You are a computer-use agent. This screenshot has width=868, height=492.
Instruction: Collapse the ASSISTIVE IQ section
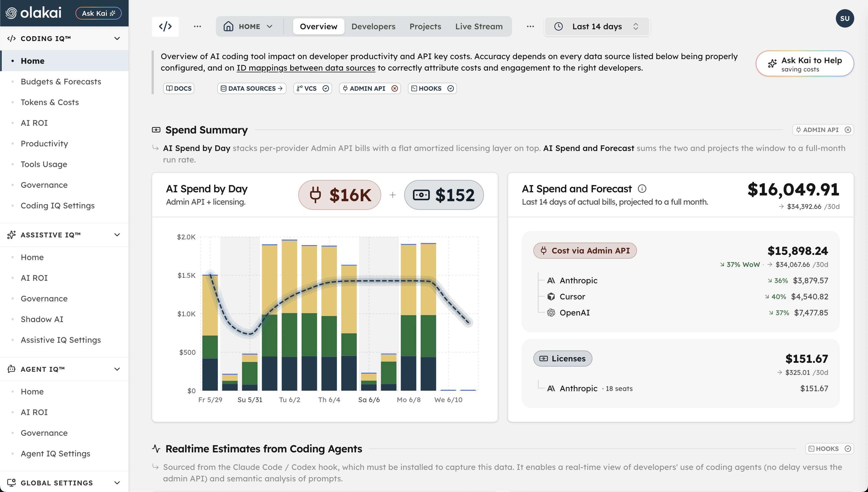64,235
